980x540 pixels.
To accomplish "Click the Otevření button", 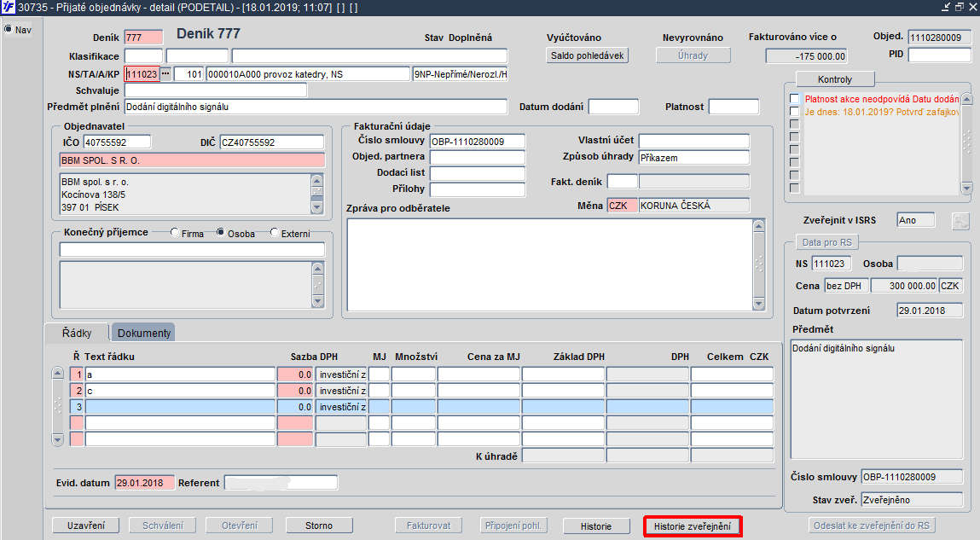I will (240, 525).
